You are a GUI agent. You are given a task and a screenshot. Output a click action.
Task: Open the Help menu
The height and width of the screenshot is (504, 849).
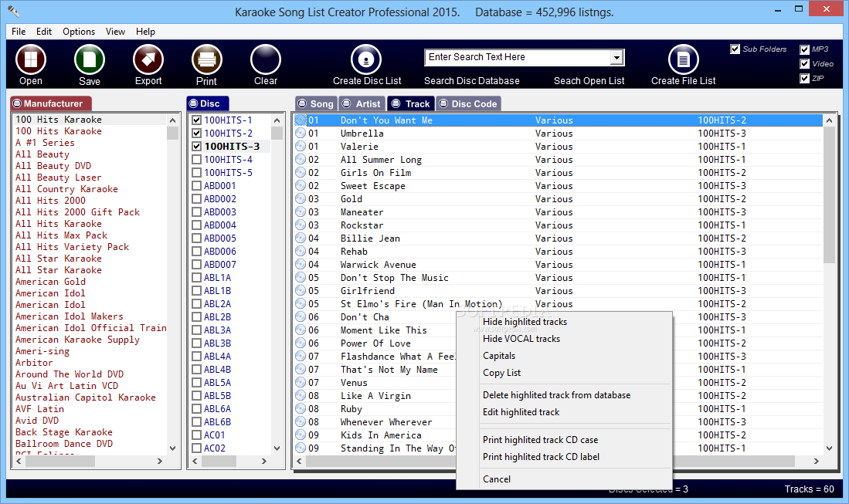tap(145, 32)
